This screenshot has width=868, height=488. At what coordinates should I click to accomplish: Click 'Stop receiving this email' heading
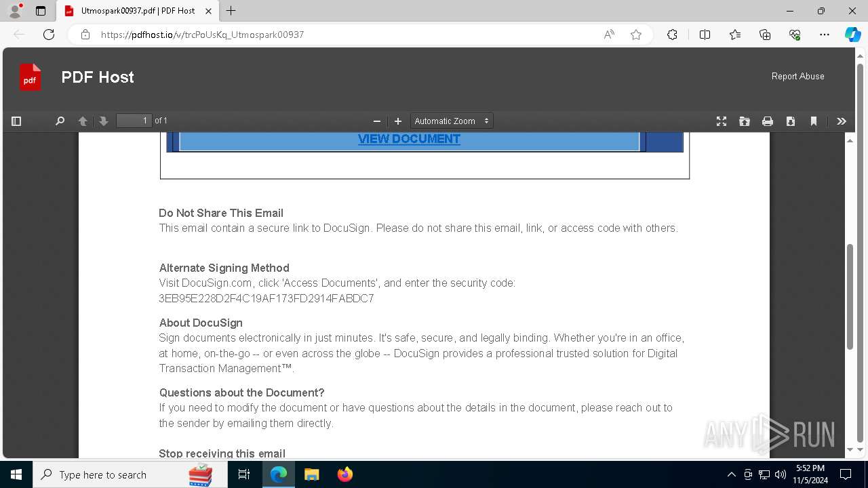[x=222, y=453]
